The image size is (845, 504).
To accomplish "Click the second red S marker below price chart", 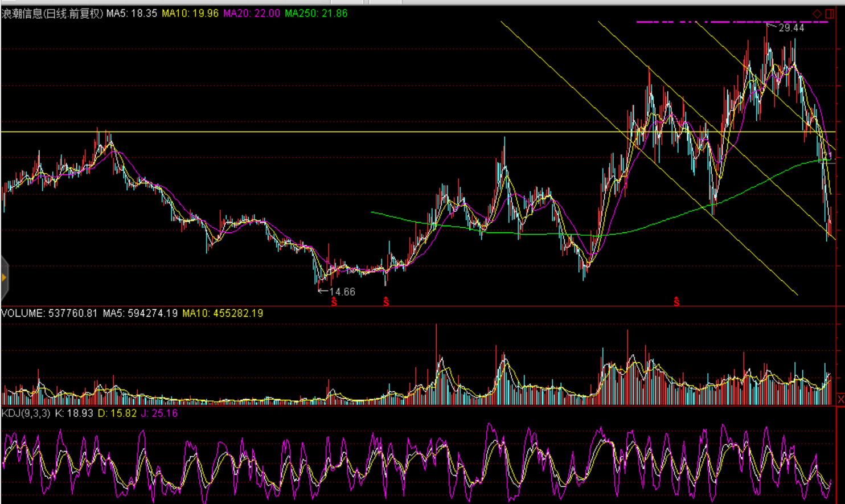I will [386, 301].
